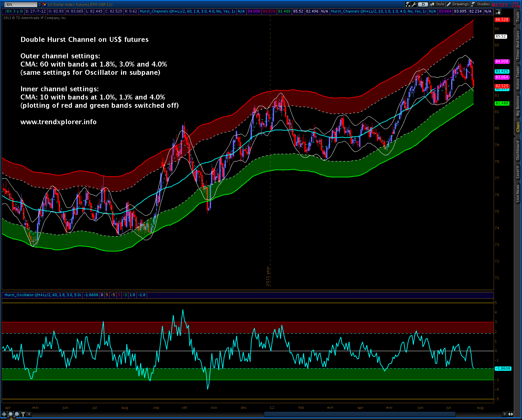Toggle the D daily timeframe button
Screen dimensions: 522x420
(423, 4)
